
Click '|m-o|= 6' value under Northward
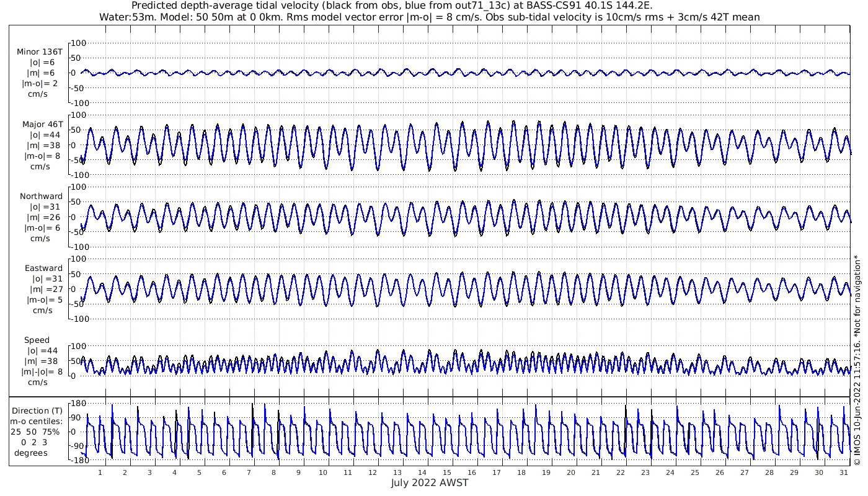pos(43,228)
